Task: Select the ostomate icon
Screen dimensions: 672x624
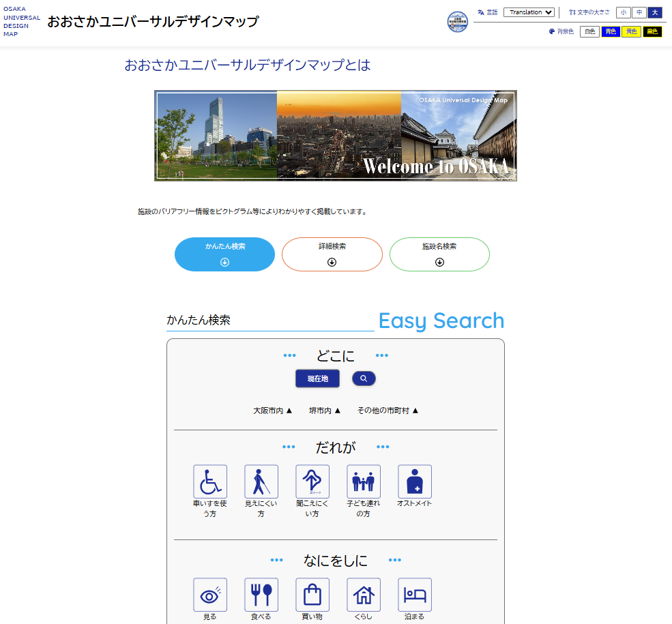Action: click(414, 481)
